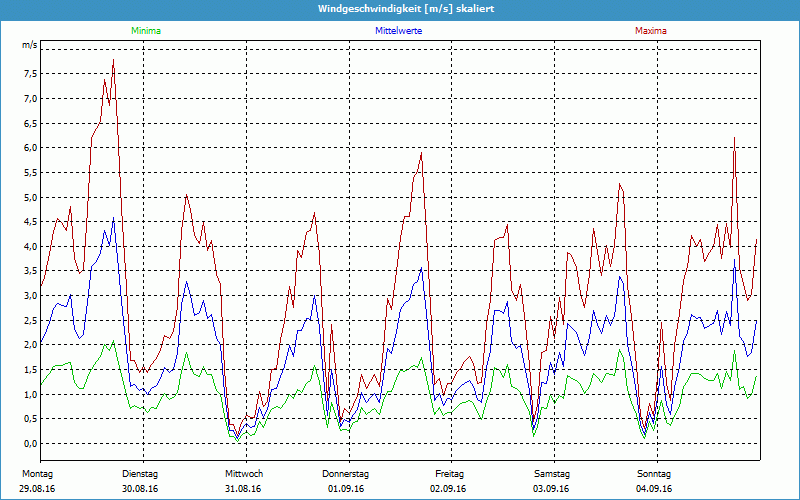Click the red Maxima peak on Sonntag

point(735,138)
